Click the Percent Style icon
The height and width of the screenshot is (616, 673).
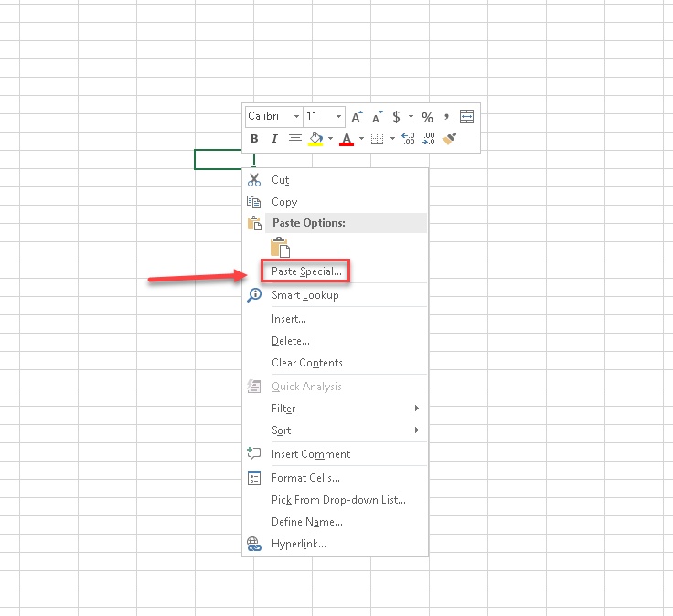[x=427, y=117]
